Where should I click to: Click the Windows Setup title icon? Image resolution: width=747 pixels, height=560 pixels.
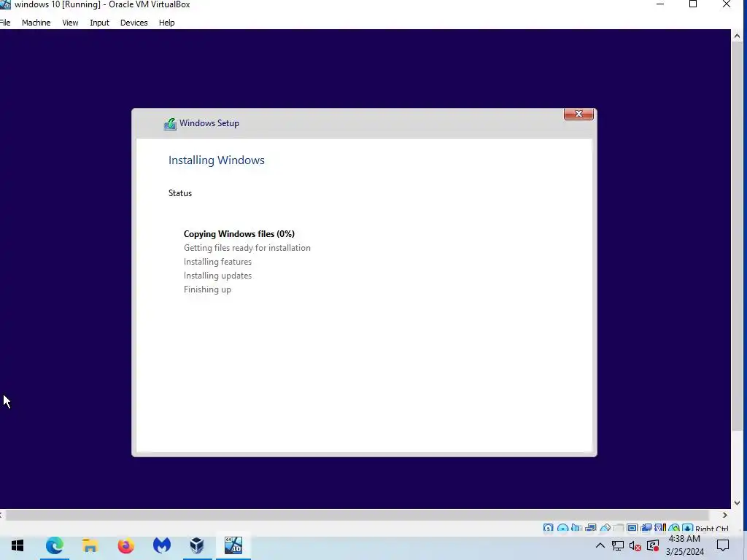pos(170,124)
